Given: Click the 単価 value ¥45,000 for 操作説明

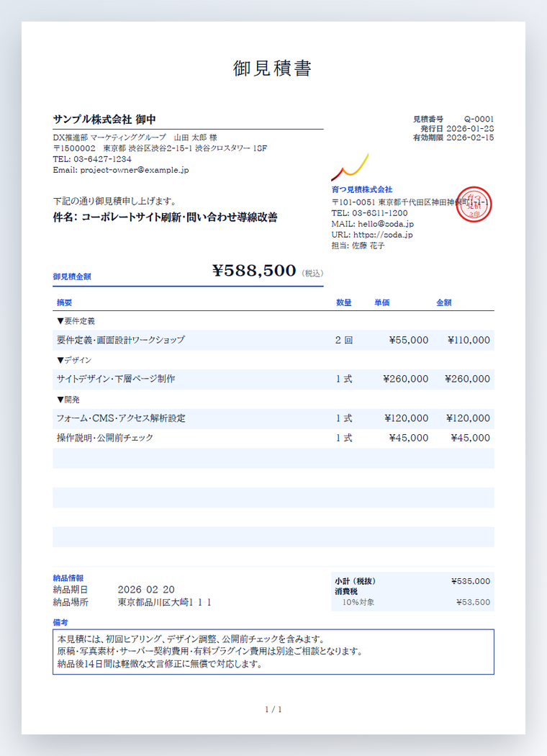Looking at the screenshot, I should coord(409,438).
